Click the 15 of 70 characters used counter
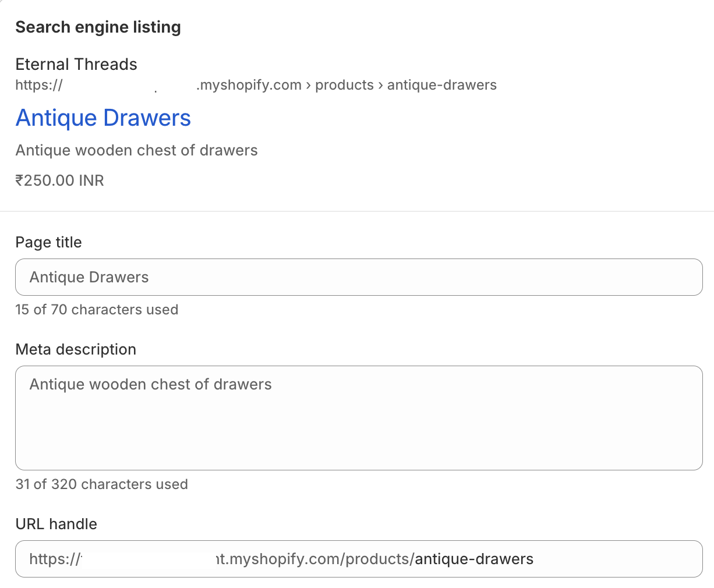The image size is (714, 588). click(x=97, y=310)
